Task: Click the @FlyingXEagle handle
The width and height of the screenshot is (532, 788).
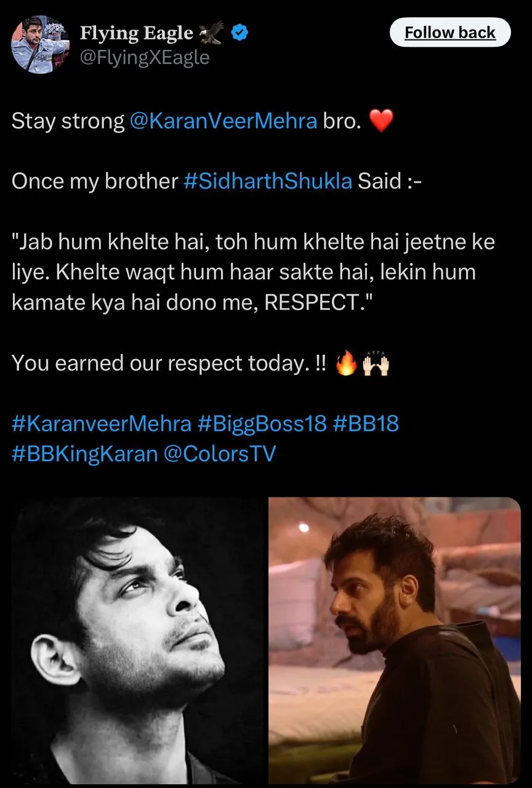Action: click(x=145, y=57)
